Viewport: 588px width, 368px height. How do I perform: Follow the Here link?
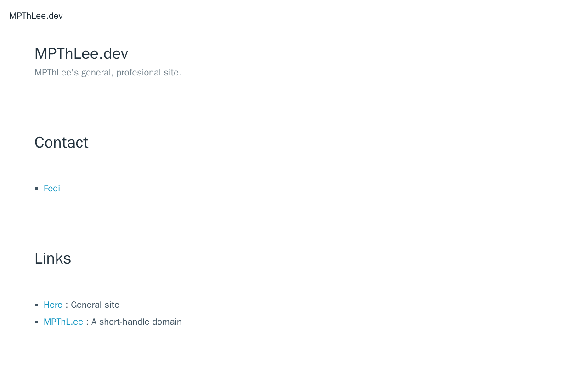[53, 305]
